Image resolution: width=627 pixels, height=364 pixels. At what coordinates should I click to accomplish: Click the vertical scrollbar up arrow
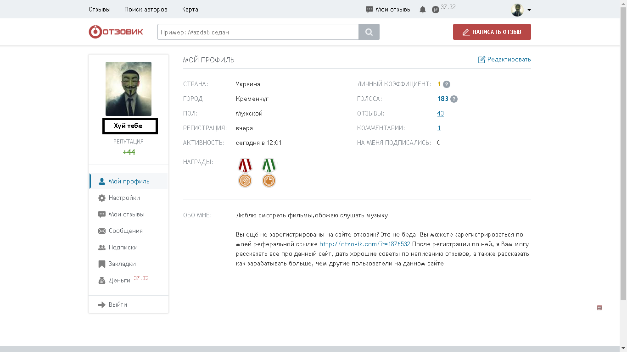click(623, 4)
